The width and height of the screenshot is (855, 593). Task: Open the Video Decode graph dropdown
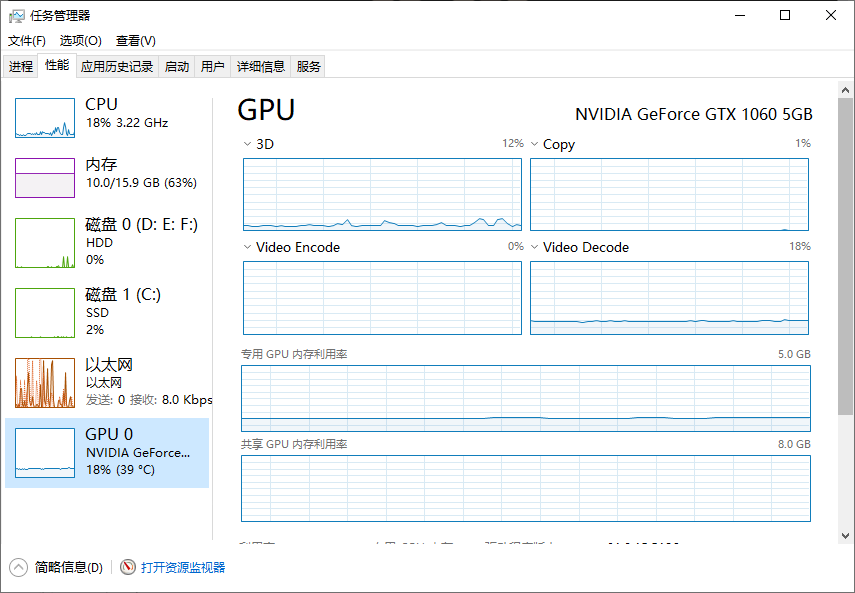[x=535, y=247]
